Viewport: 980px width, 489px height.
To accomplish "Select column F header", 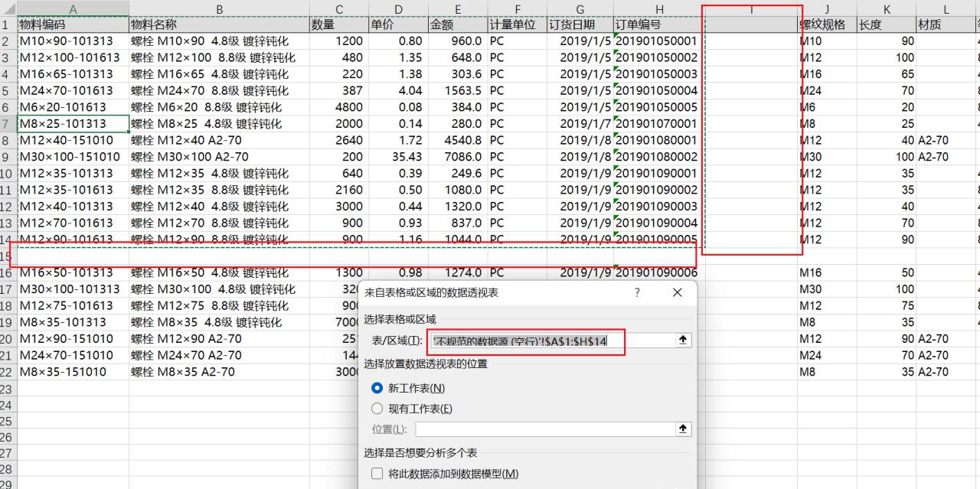I will pos(517,8).
